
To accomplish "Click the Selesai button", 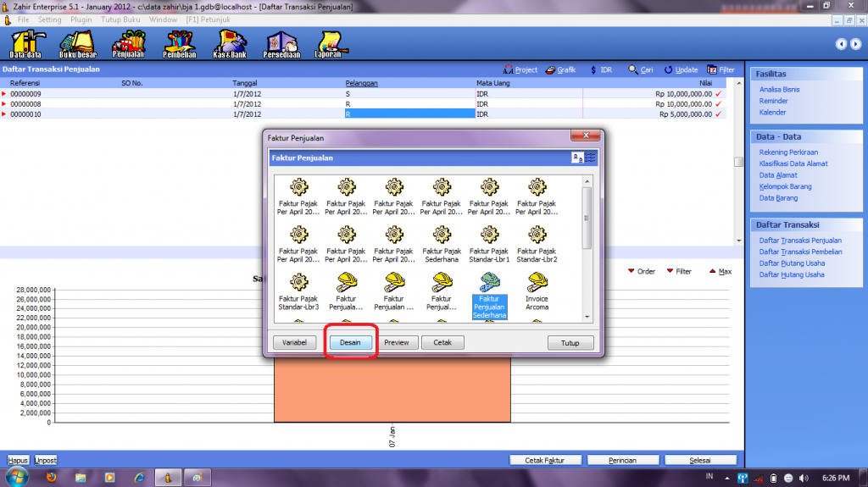I will coord(700,460).
